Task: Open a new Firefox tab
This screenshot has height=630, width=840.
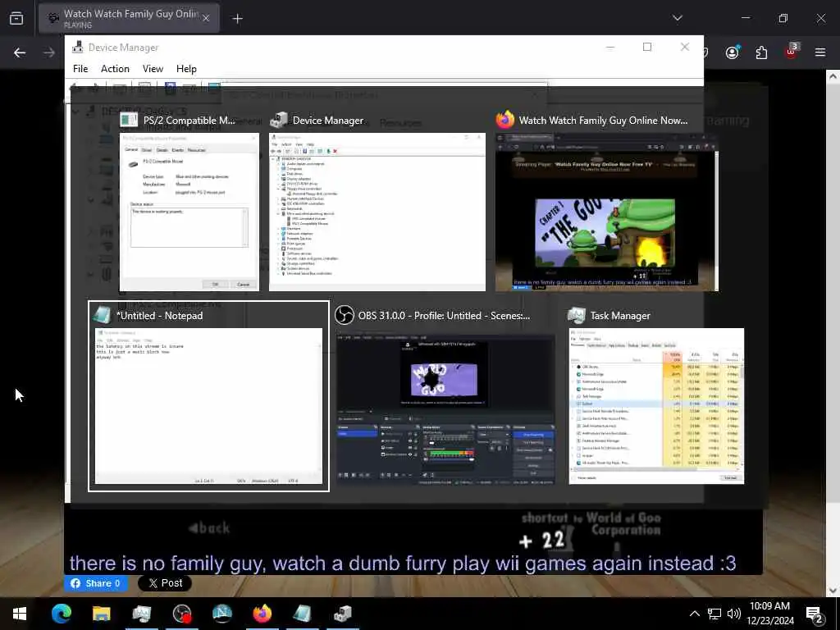Action: [237, 19]
